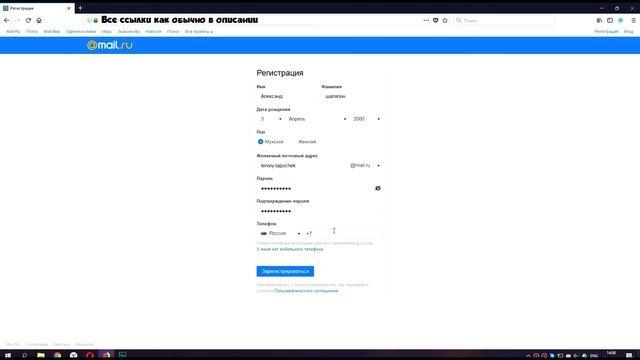Go back with the browser back arrow

point(7,20)
